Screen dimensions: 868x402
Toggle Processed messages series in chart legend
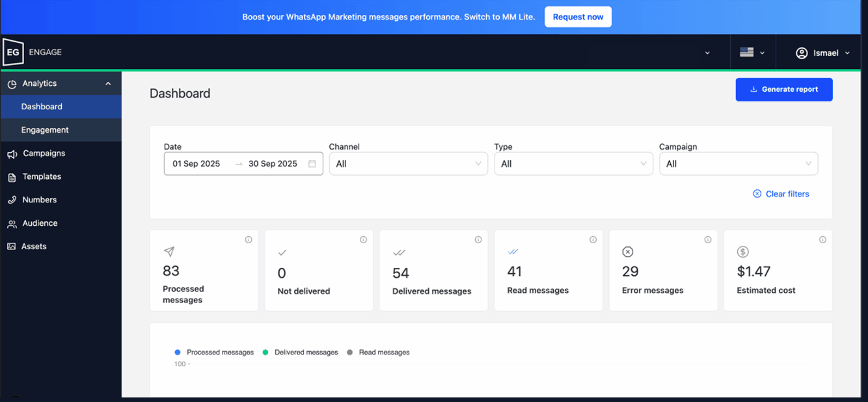click(x=214, y=353)
